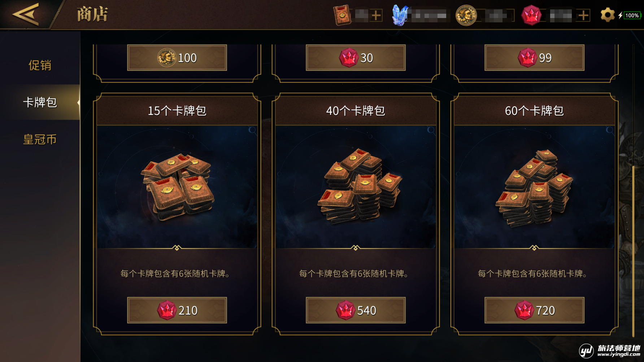This screenshot has height=362, width=644.
Task: Tap the red crown gem icon in header
Action: coord(531,16)
